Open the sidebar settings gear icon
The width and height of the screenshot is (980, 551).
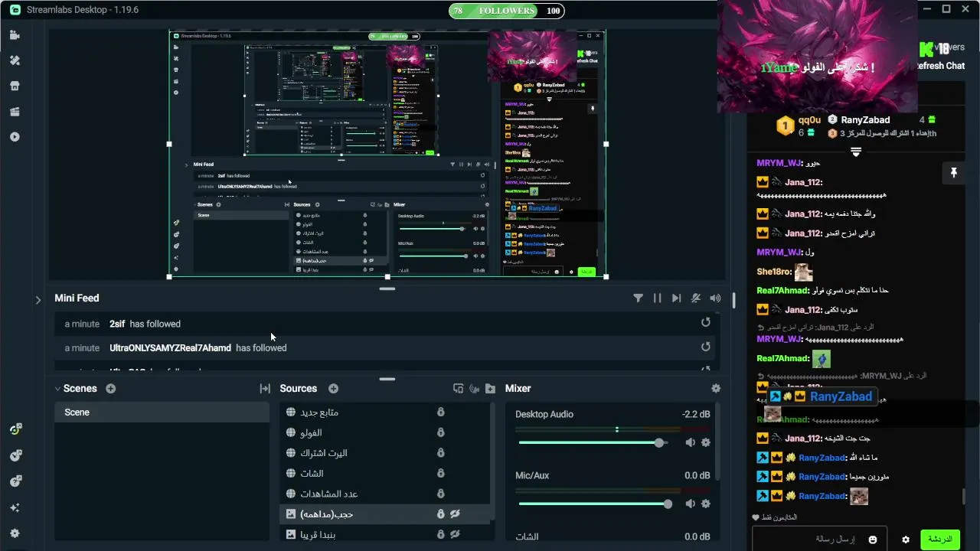tap(15, 533)
